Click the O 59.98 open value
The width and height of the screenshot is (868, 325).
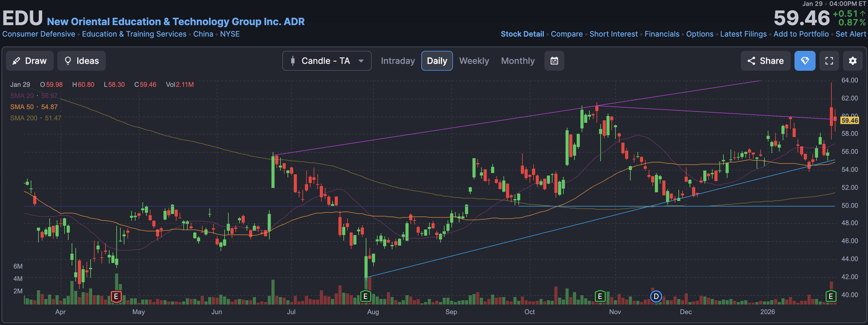51,85
